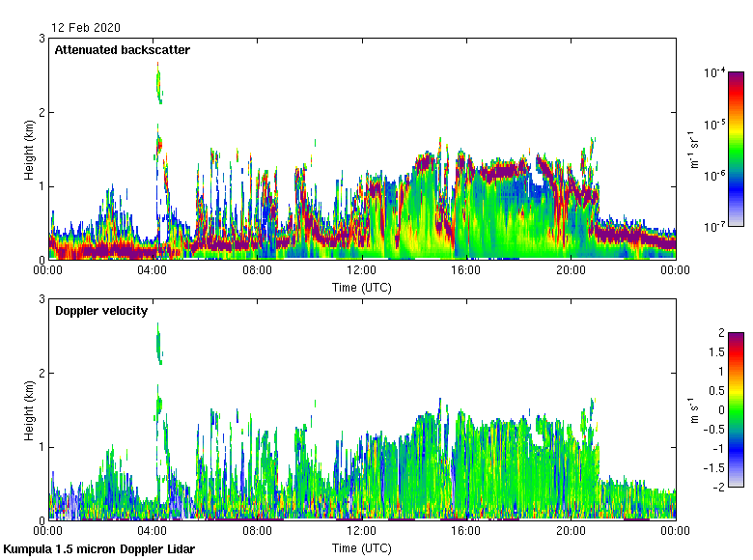Screen dimensions: 753x560
Task: Click the "Time (UTC)" label under the backscatter plot
Action: 362,287
